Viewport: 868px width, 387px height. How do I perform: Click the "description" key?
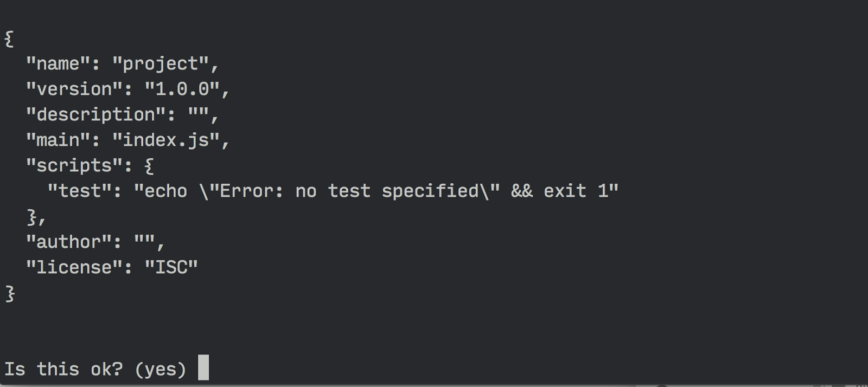pyautogui.click(x=95, y=115)
